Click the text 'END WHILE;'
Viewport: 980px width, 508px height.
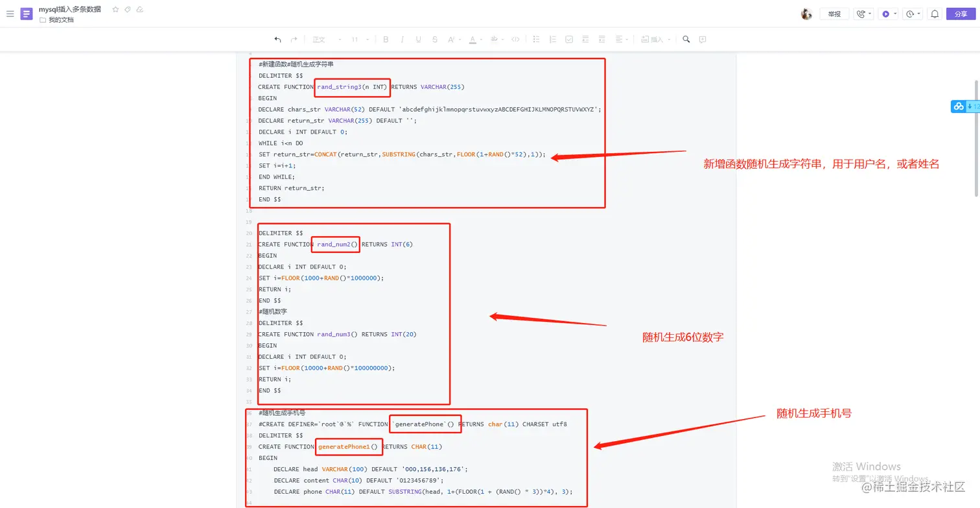[277, 176]
